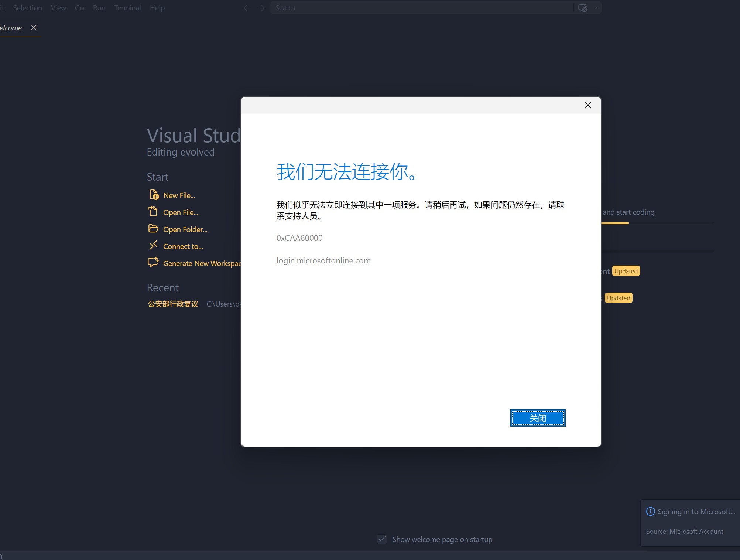Viewport: 740px width, 560px height.
Task: Click the Open File icon
Action: (x=153, y=211)
